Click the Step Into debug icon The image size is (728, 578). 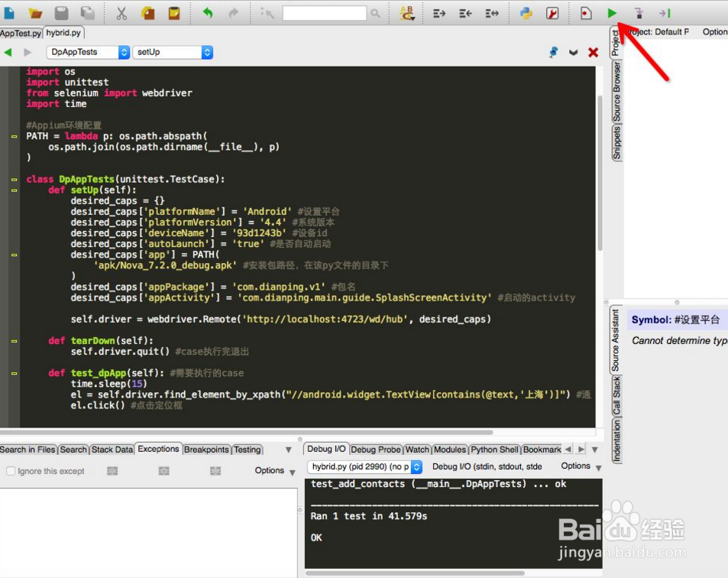click(639, 13)
